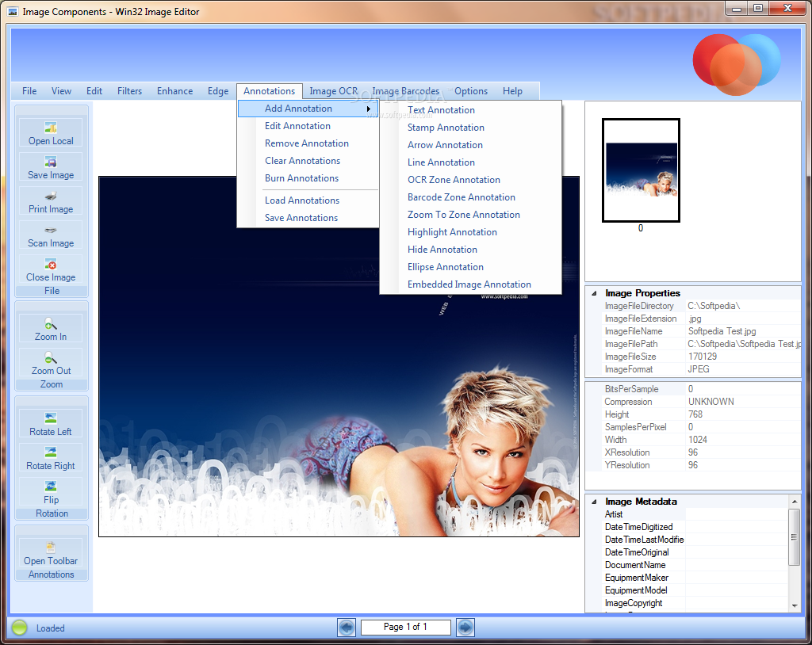812x645 pixels.
Task: Select Hide Annotation in submenu
Action: click(470, 250)
